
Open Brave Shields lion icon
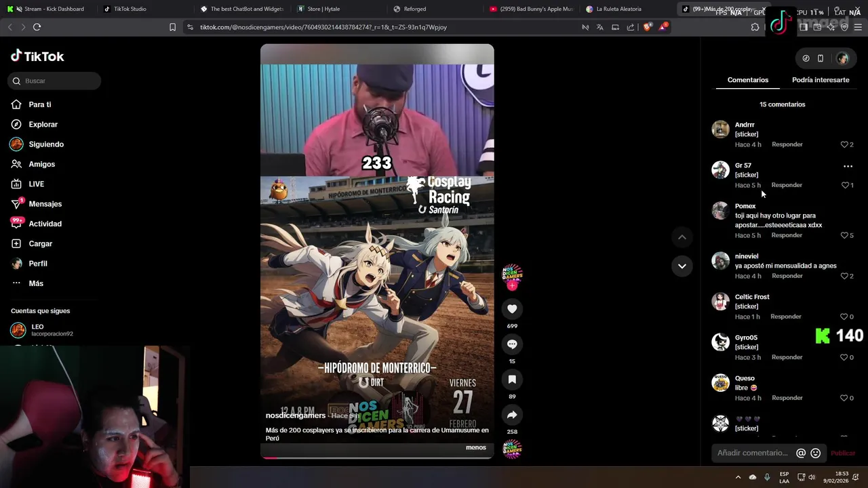pos(647,27)
